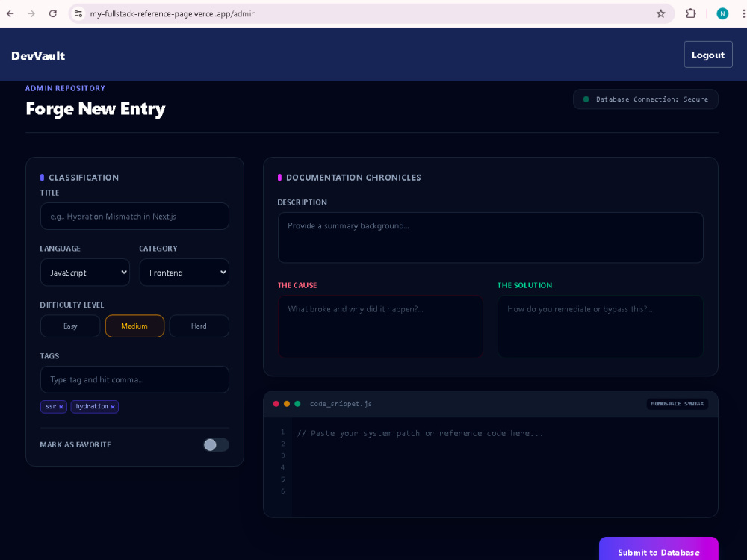Open the browser extensions puzzle icon
747x560 pixels.
691,13
